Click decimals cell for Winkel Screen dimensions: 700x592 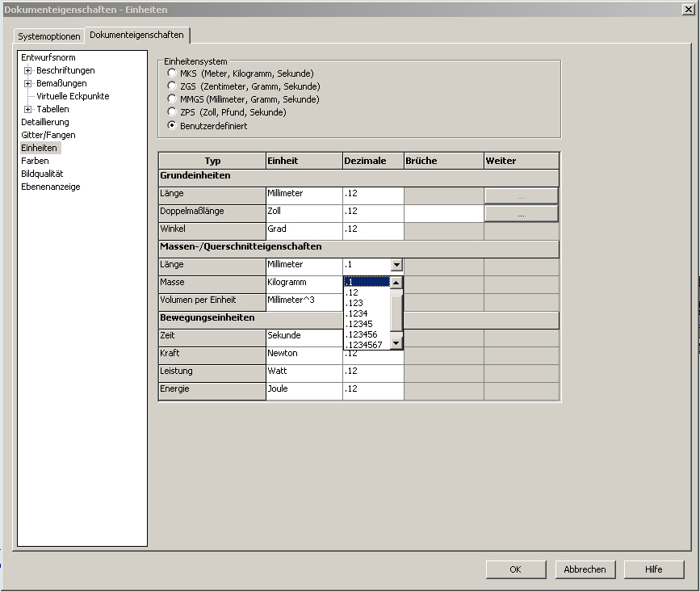[373, 232]
